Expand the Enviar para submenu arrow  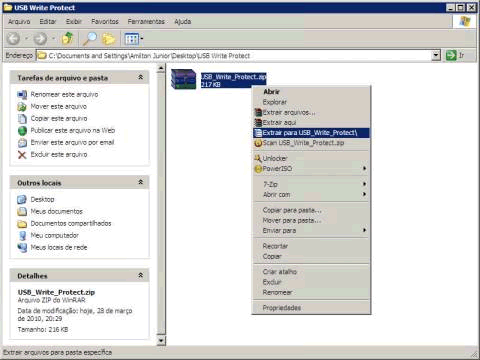click(x=364, y=230)
